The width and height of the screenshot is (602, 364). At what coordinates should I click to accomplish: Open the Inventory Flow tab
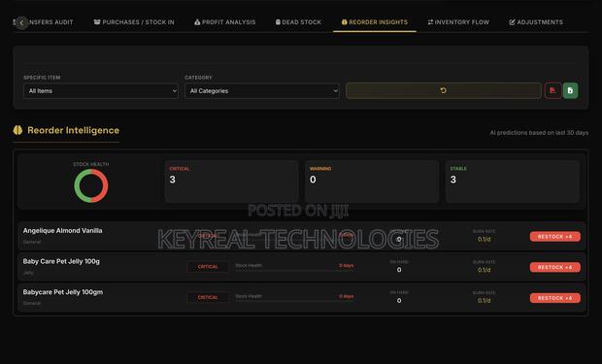(x=459, y=22)
